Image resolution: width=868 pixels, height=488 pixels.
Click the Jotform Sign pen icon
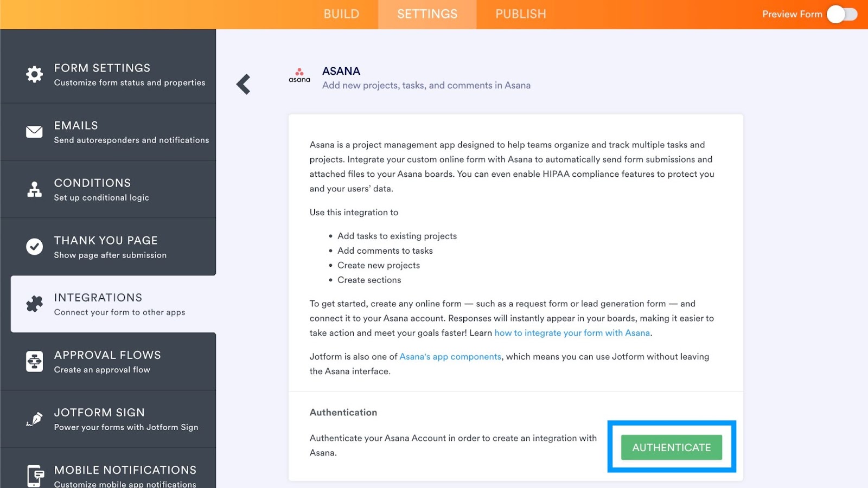(34, 419)
